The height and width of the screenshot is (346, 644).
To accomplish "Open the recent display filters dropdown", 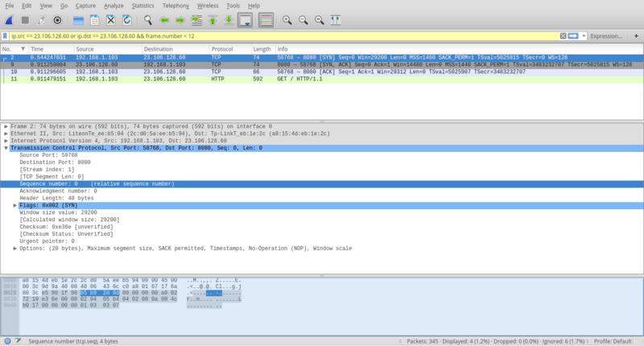I will point(584,36).
